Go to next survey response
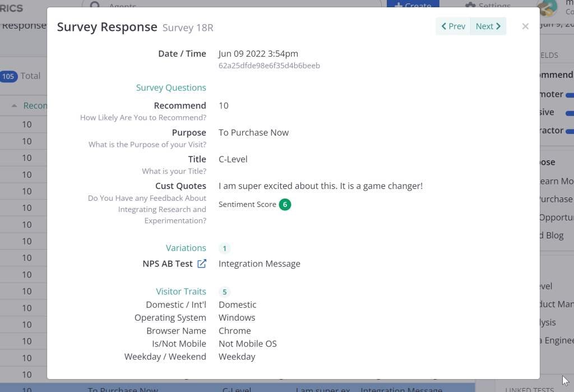The height and width of the screenshot is (392, 574). coord(488,26)
